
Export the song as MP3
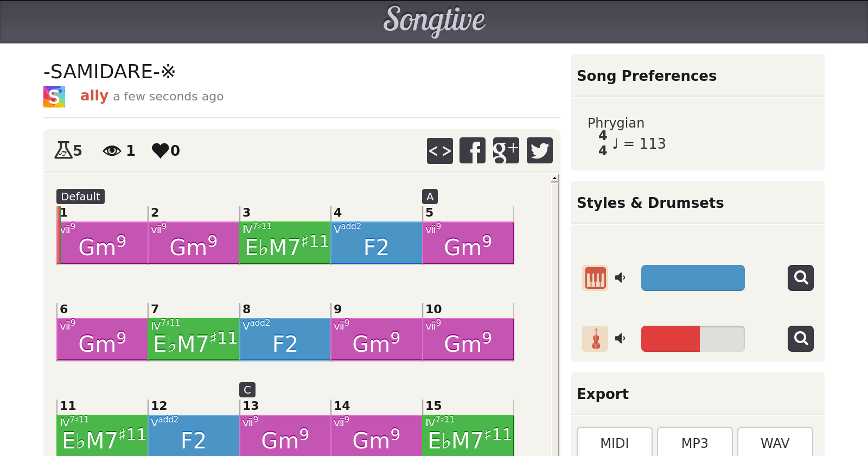point(694,443)
